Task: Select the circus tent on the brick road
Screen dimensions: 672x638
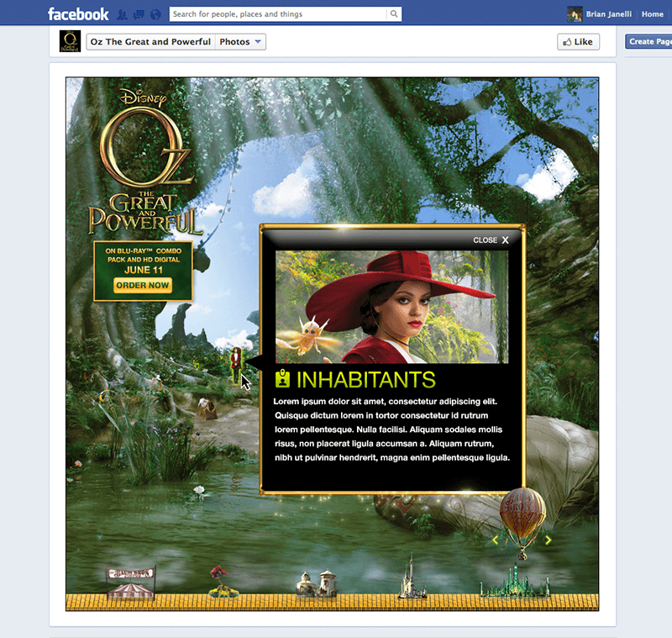Action: (x=131, y=582)
